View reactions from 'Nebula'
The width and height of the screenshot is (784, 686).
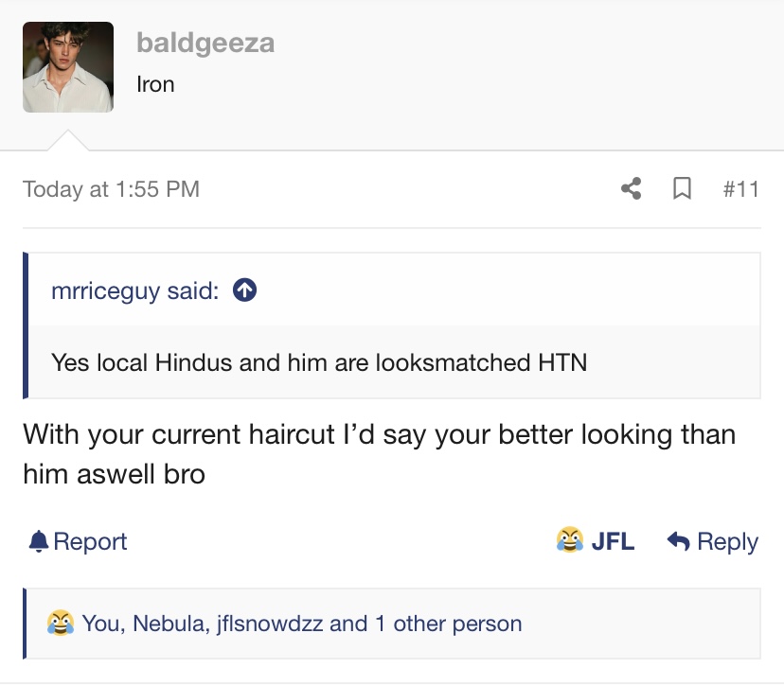171,624
